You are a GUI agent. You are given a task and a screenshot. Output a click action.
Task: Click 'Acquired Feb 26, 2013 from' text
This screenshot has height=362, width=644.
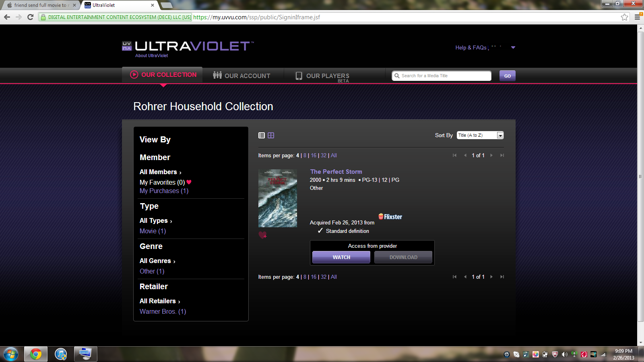[342, 223]
